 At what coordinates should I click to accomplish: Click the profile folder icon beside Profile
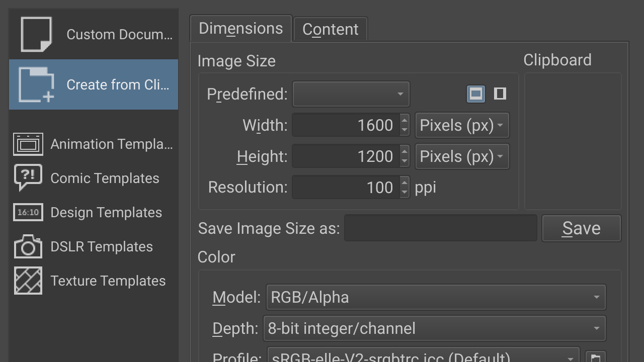point(596,357)
